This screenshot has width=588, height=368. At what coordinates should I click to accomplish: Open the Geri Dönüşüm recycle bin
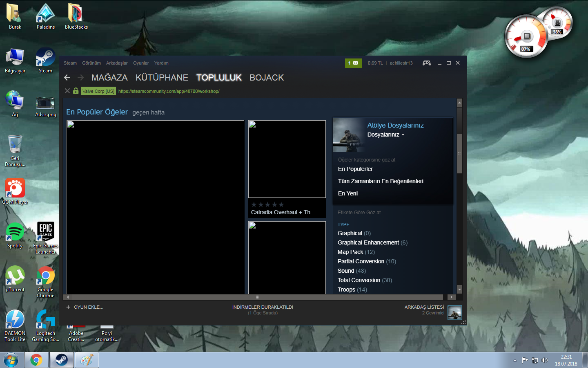point(15,150)
